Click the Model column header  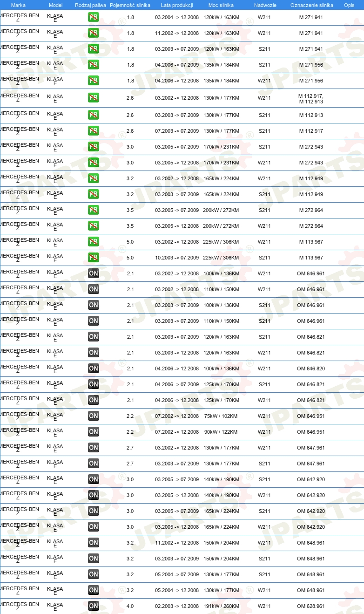[55, 5]
